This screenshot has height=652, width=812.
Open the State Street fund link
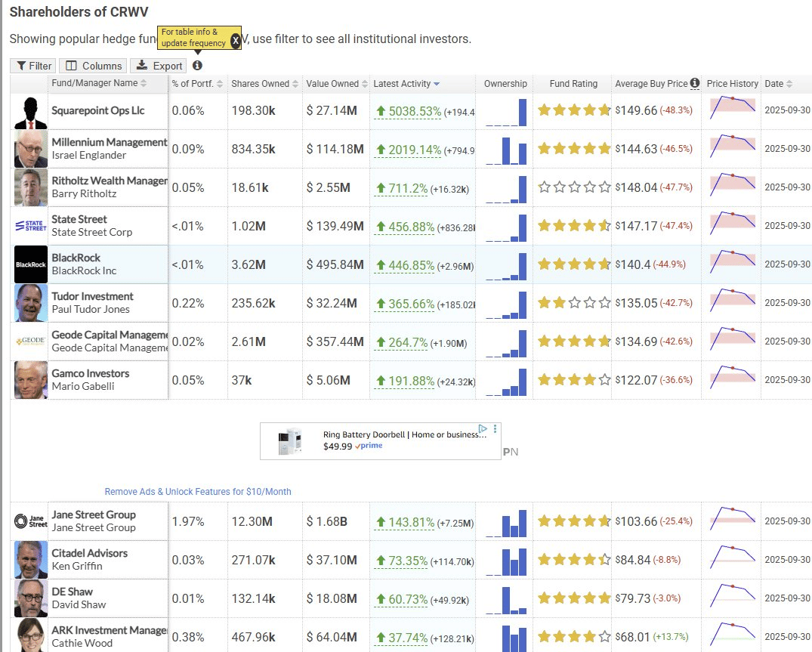79,219
